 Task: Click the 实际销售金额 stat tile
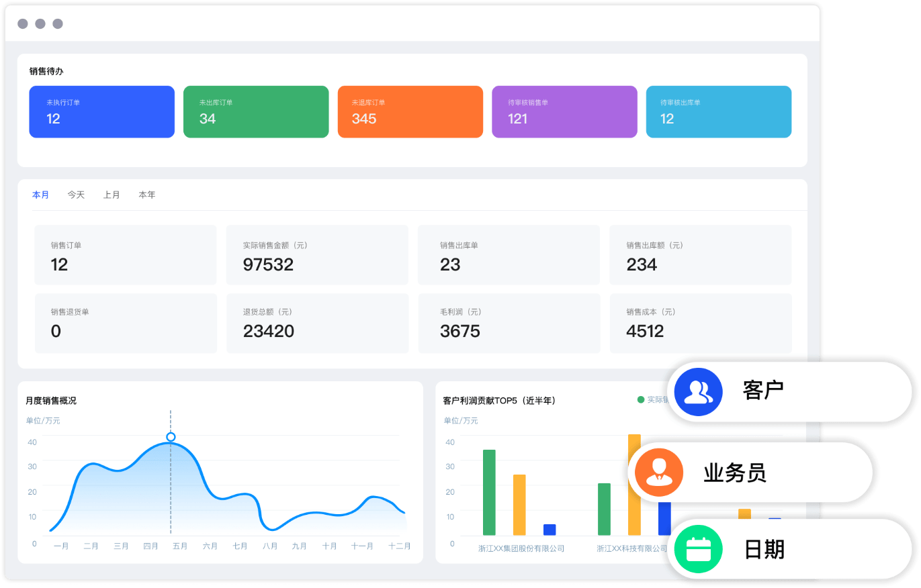click(317, 255)
